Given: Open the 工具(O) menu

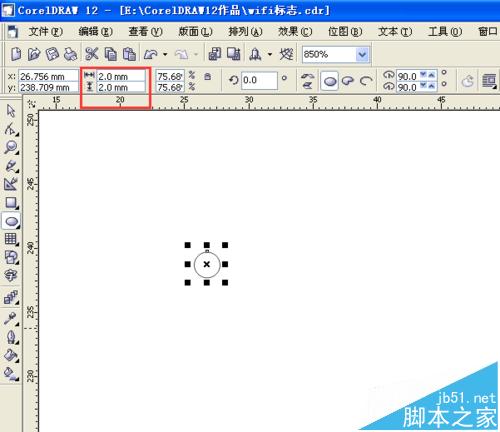Looking at the screenshot, I should [446, 32].
